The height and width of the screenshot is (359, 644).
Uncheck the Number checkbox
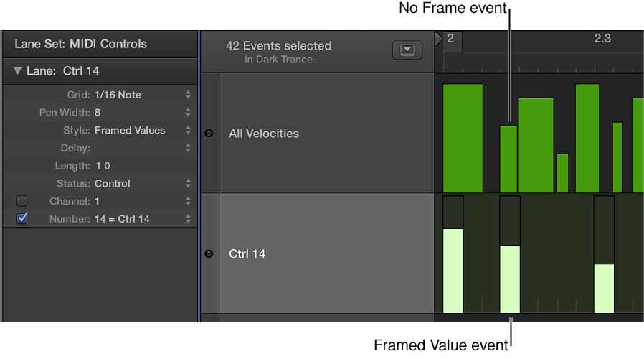click(x=22, y=218)
